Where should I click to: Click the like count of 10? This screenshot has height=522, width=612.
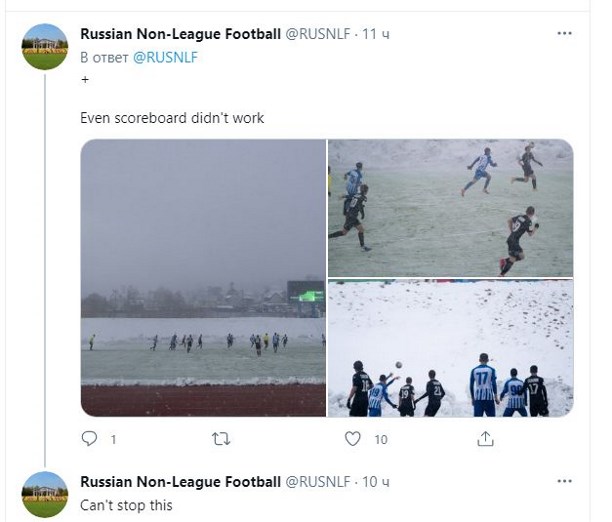click(x=380, y=439)
